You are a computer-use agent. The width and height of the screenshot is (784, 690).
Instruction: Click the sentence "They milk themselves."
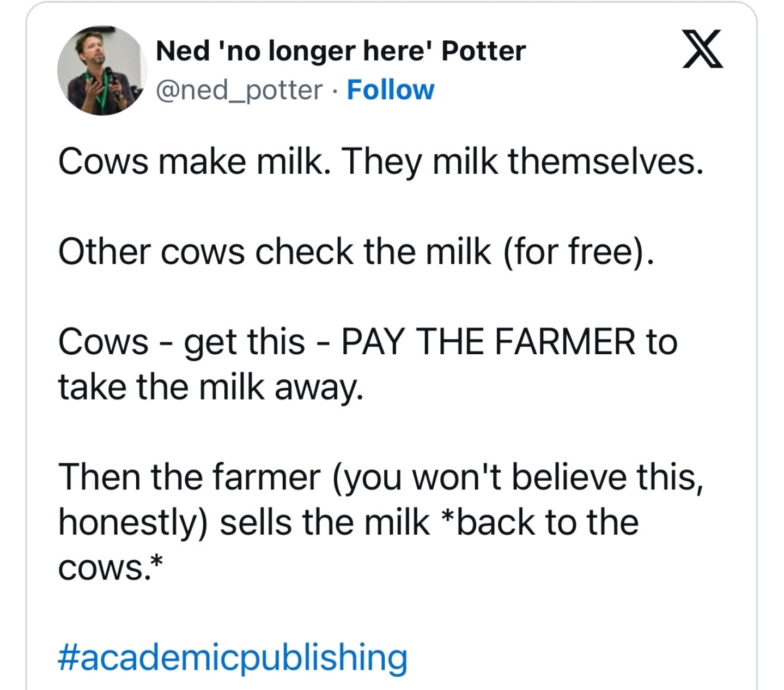pyautogui.click(x=522, y=162)
